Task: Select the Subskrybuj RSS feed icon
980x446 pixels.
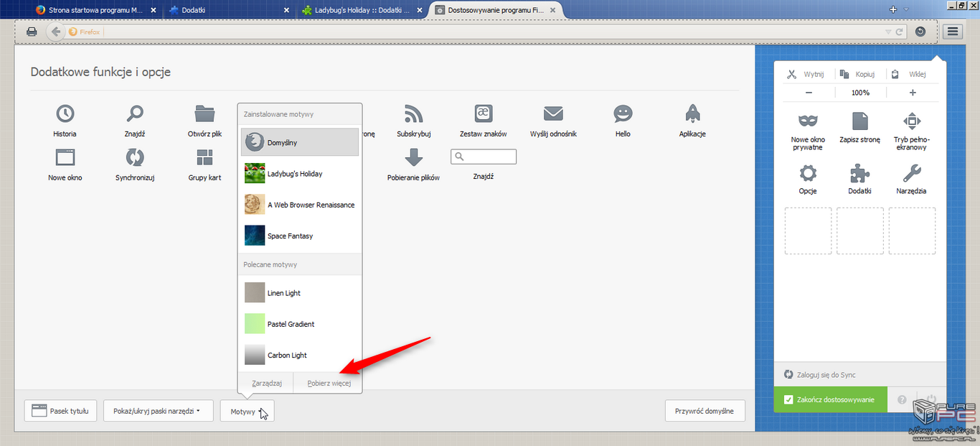Action: coord(414,113)
